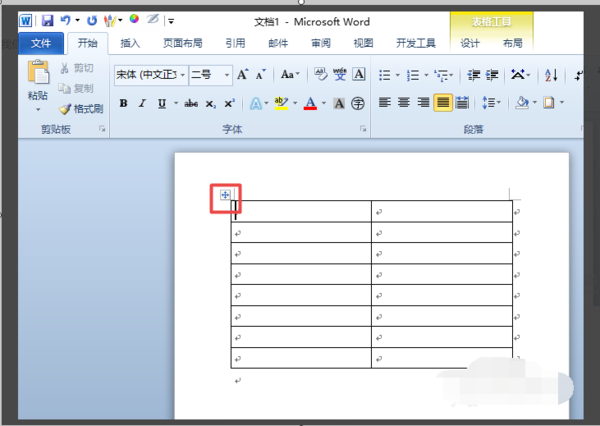Click the table move handle
The height and width of the screenshot is (426, 600).
(225, 195)
